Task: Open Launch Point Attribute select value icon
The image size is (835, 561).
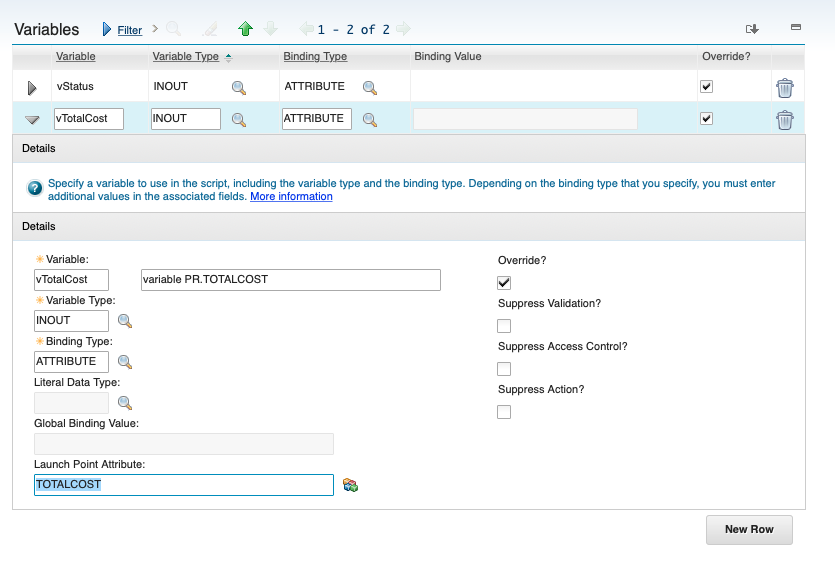Action: point(350,485)
